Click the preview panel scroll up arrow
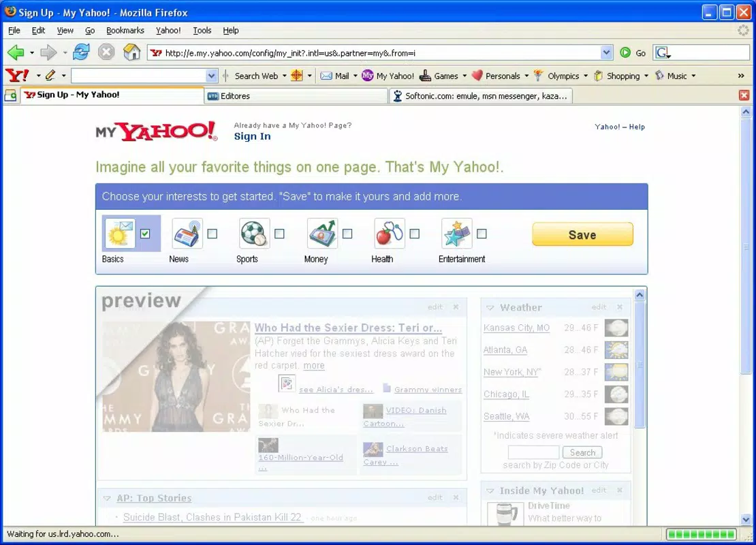Viewport: 756px width, 545px height. coord(640,295)
